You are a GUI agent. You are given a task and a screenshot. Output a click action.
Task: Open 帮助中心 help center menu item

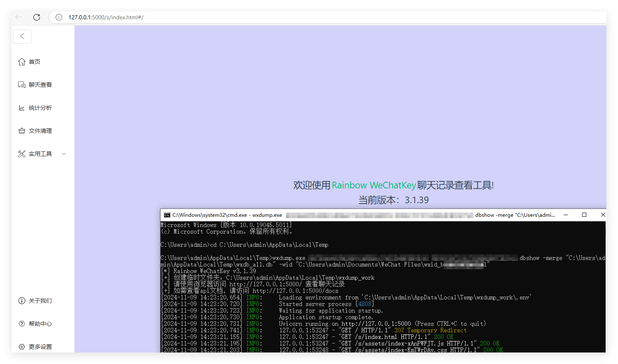(40, 324)
